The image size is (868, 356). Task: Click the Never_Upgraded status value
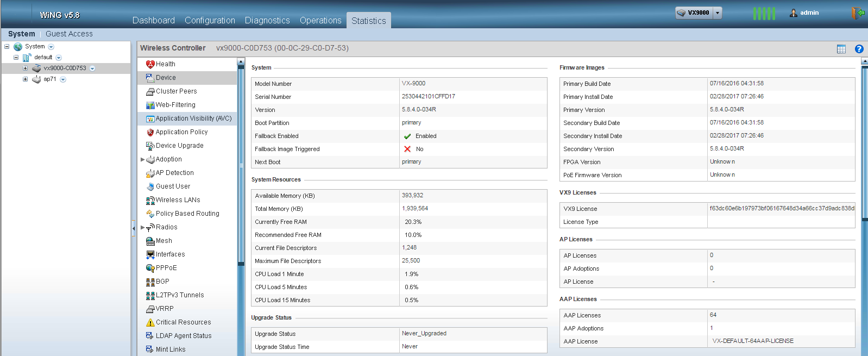[424, 334]
